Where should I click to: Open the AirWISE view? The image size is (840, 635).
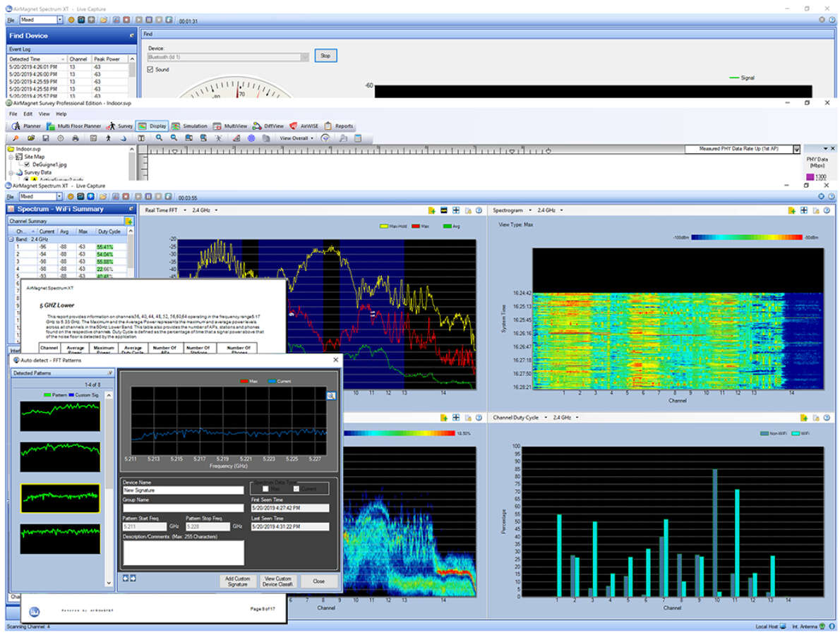point(304,126)
